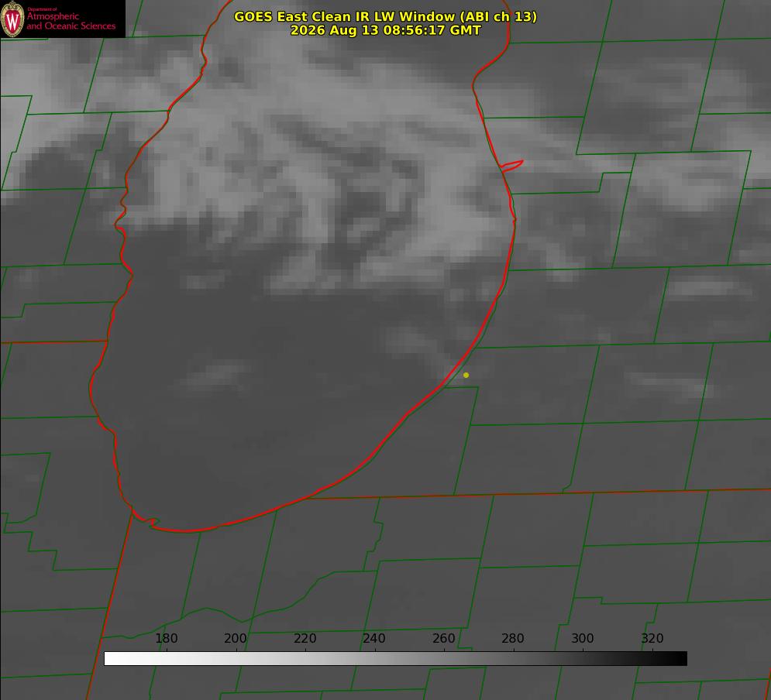
Task: Click the 2026 Aug 13 timestamp text
Action: coord(385,30)
